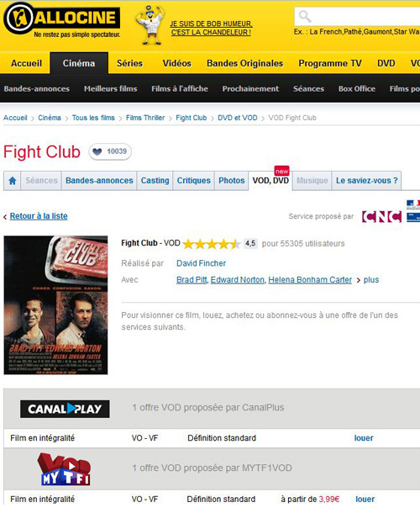Click the home icon tab
420x513 pixels.
click(12, 181)
